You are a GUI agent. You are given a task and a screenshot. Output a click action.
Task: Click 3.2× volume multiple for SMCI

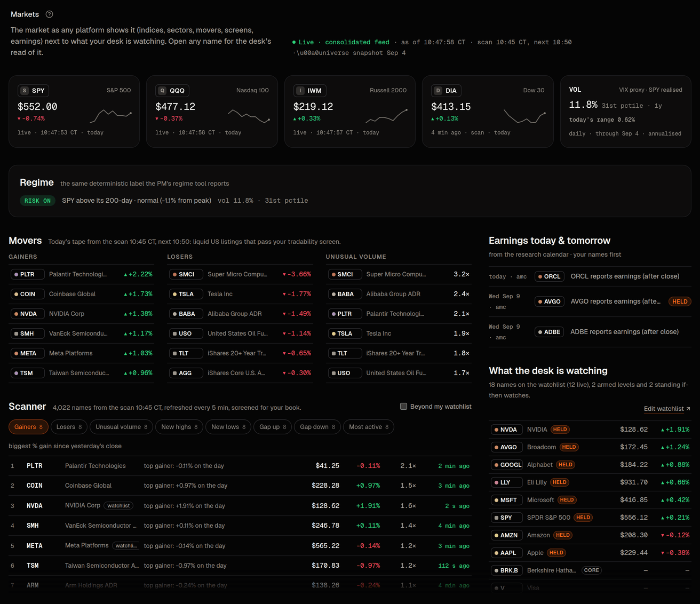[x=462, y=274]
